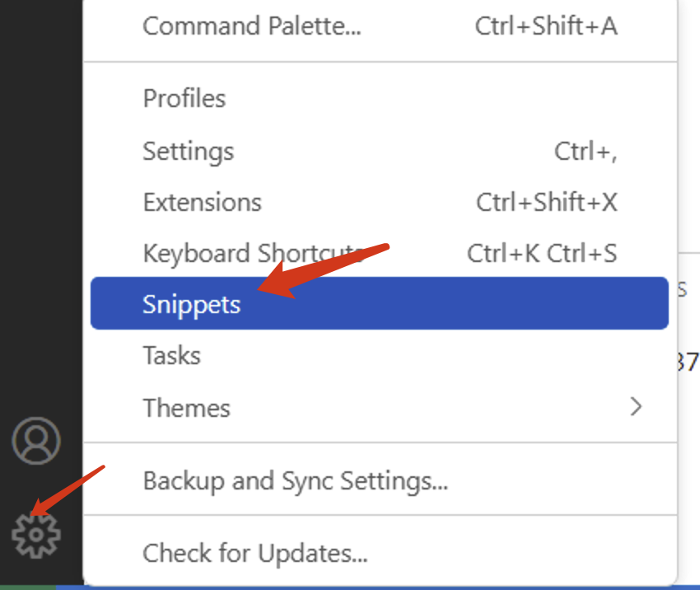Choose Check for Updates
The width and height of the screenshot is (700, 590).
point(380,553)
